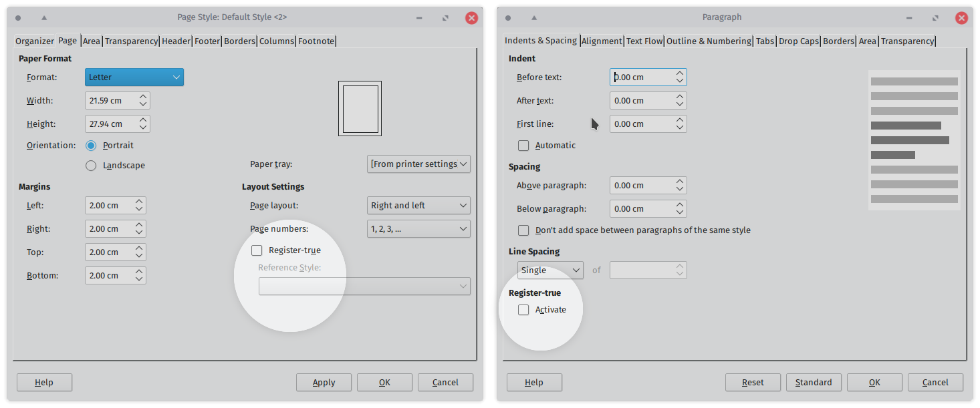
Task: Check the Automatic first line indent box
Action: [523, 146]
